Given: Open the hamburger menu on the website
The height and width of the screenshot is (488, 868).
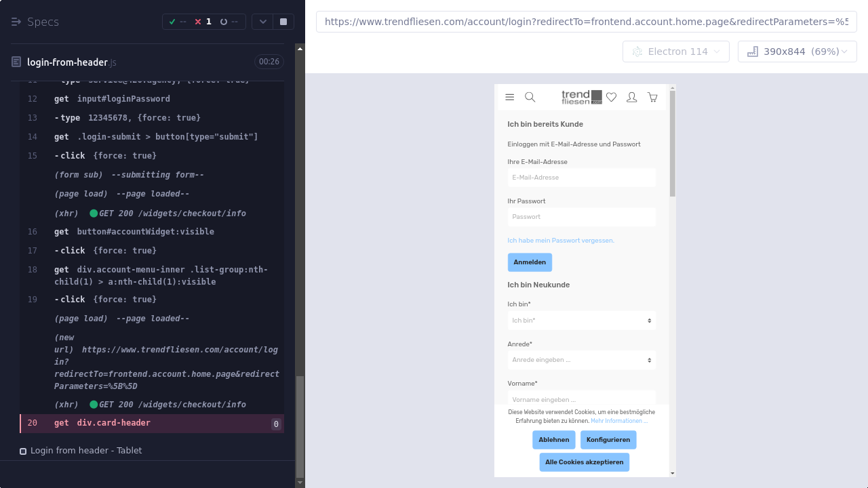Looking at the screenshot, I should click(510, 98).
